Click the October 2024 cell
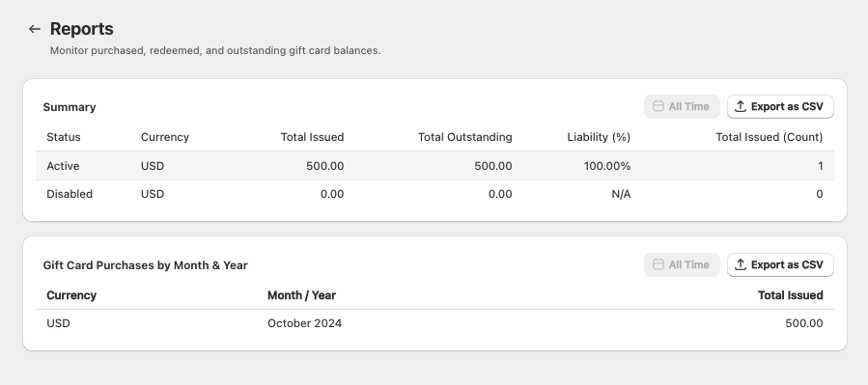The image size is (868, 385). (x=304, y=323)
